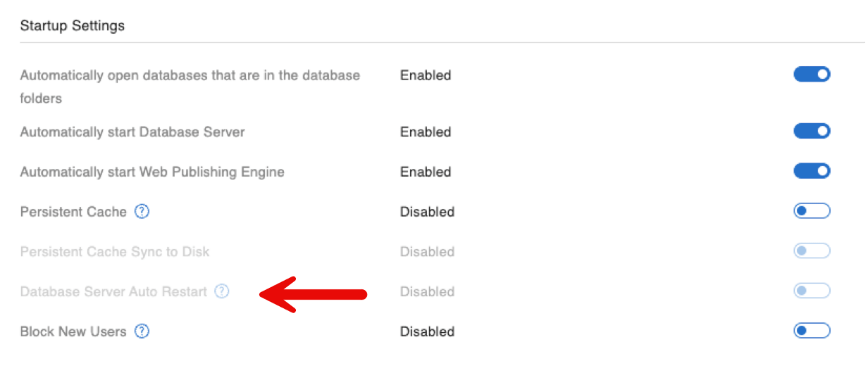Click the Startup Settings section heading
Image resolution: width=868 pixels, height=380 pixels.
click(73, 26)
